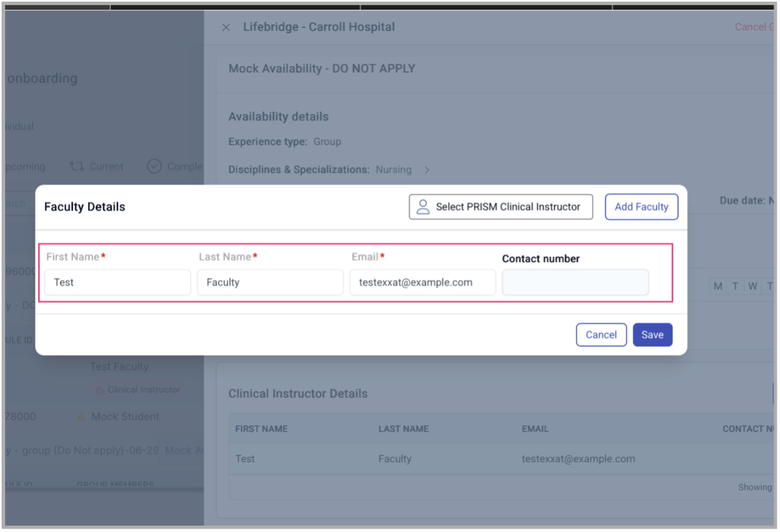Screen dimensions: 780x532
Task: Toggle the M day box
Action: point(718,286)
